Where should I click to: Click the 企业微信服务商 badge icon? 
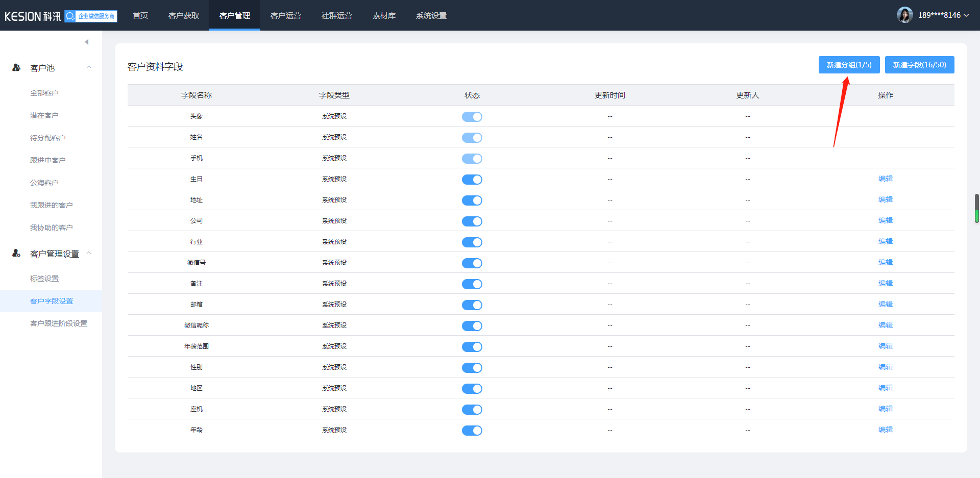[x=91, y=16]
